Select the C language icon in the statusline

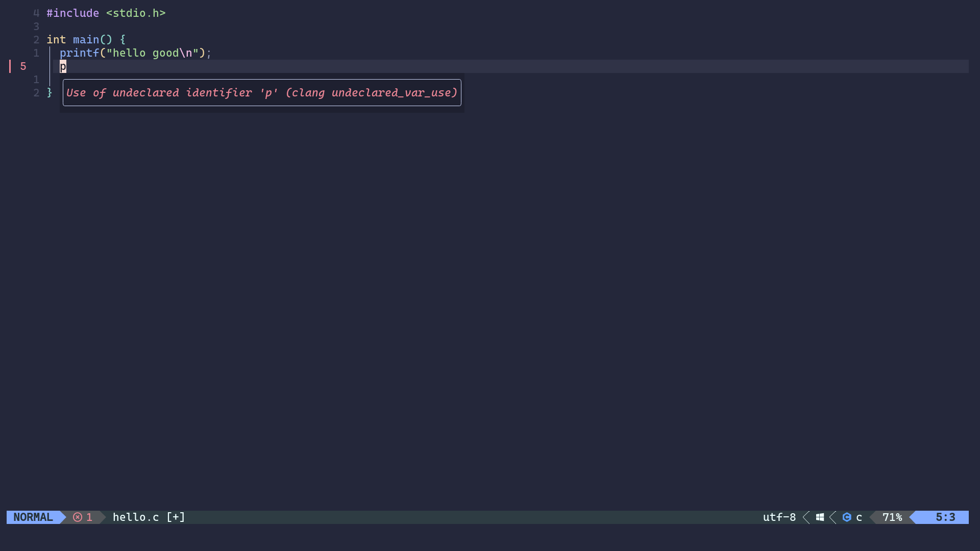pos(847,517)
